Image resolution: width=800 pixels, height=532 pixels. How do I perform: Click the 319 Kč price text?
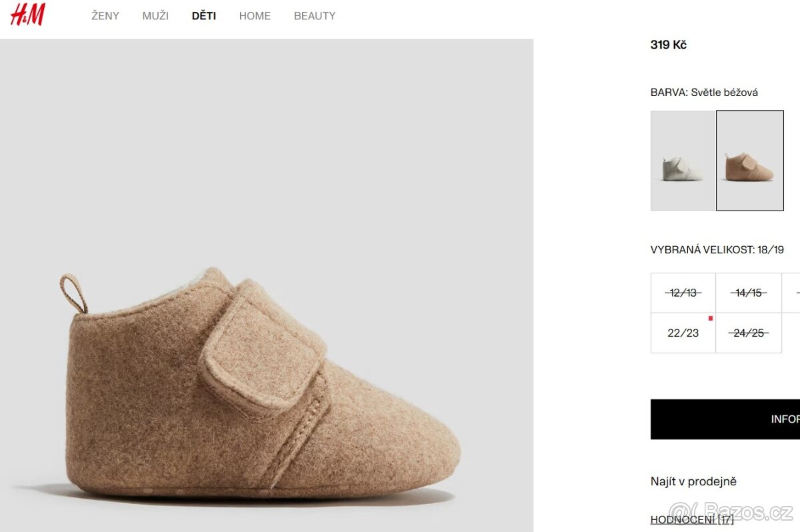coord(668,45)
